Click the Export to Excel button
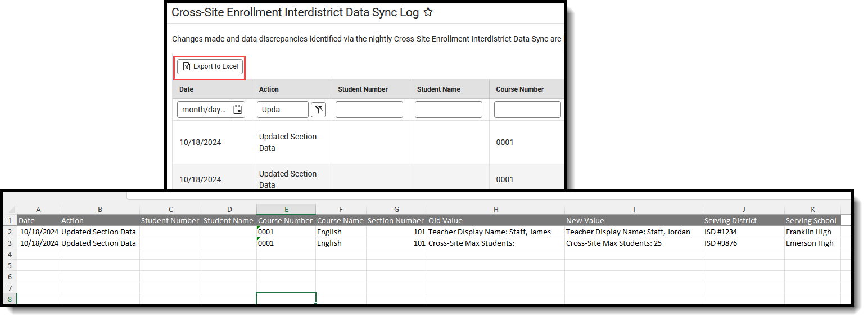This screenshot has width=868, height=321. 210,66
